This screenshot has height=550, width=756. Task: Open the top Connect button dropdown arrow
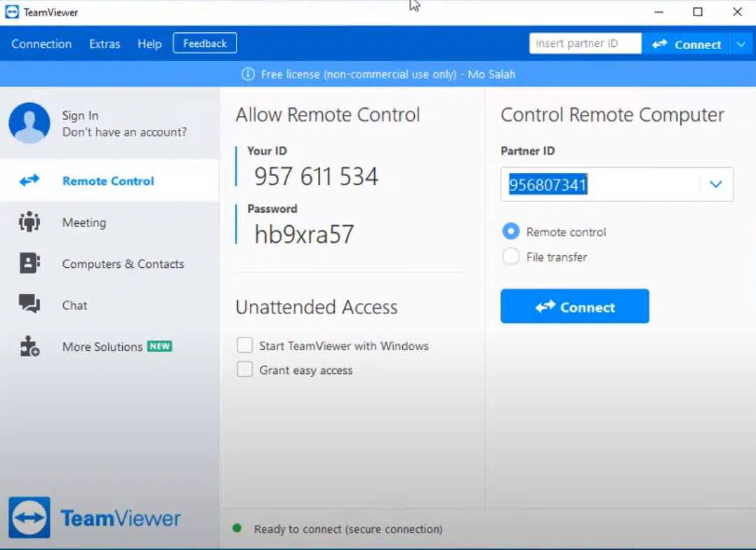(x=741, y=44)
